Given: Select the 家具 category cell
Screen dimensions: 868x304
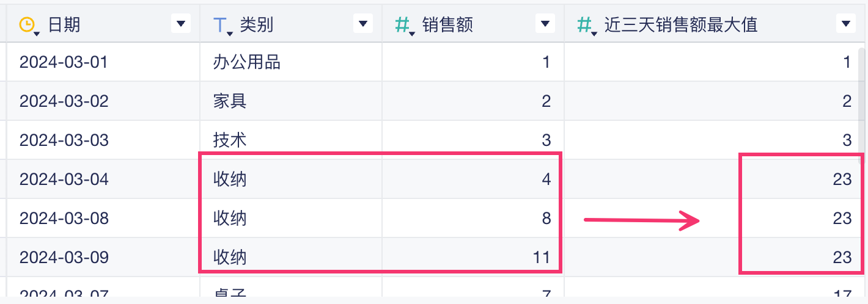Looking at the screenshot, I should click(x=230, y=101).
